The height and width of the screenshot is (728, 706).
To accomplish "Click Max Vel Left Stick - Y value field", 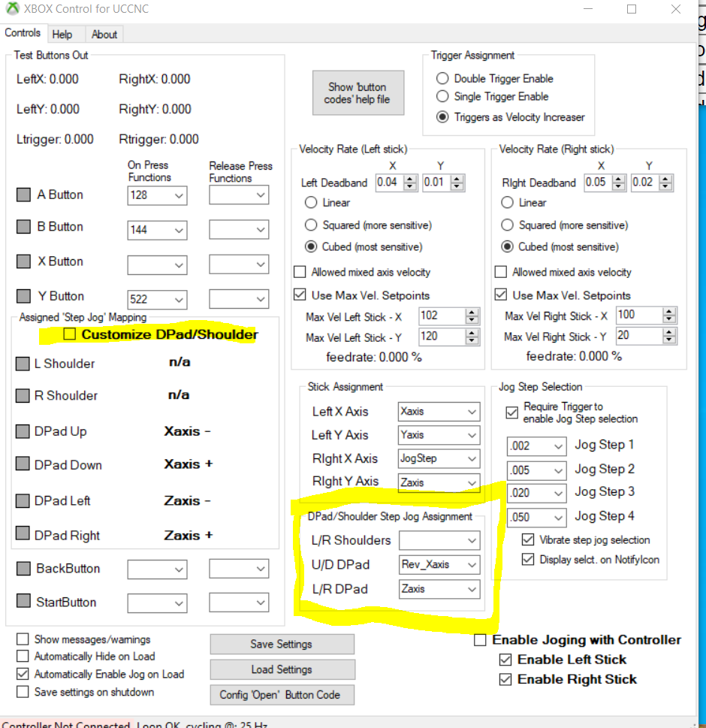I will coord(443,336).
